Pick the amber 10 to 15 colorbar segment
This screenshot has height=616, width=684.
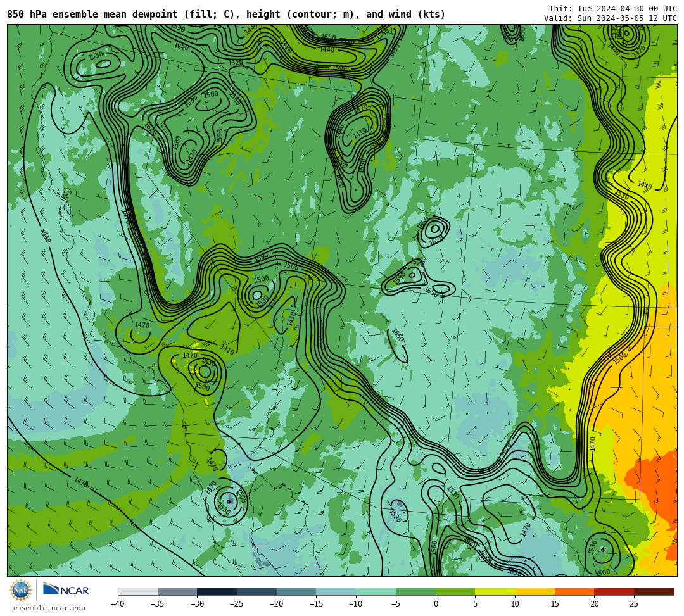coord(535,591)
